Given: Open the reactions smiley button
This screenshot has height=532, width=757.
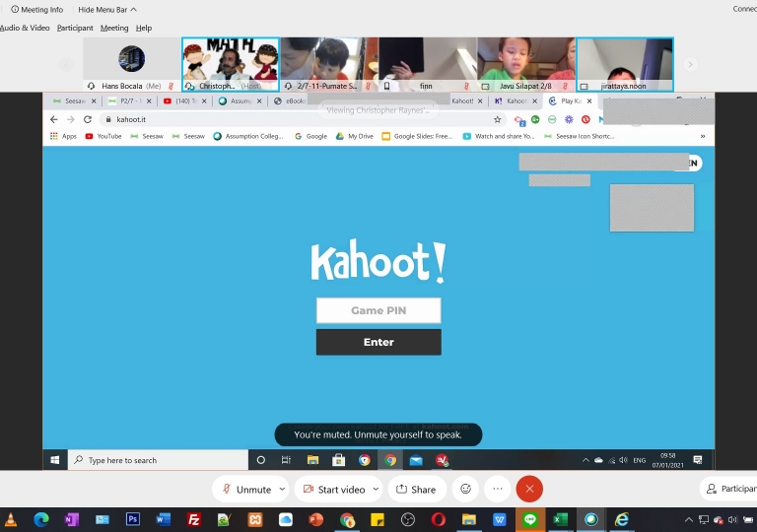Looking at the screenshot, I should [x=465, y=489].
